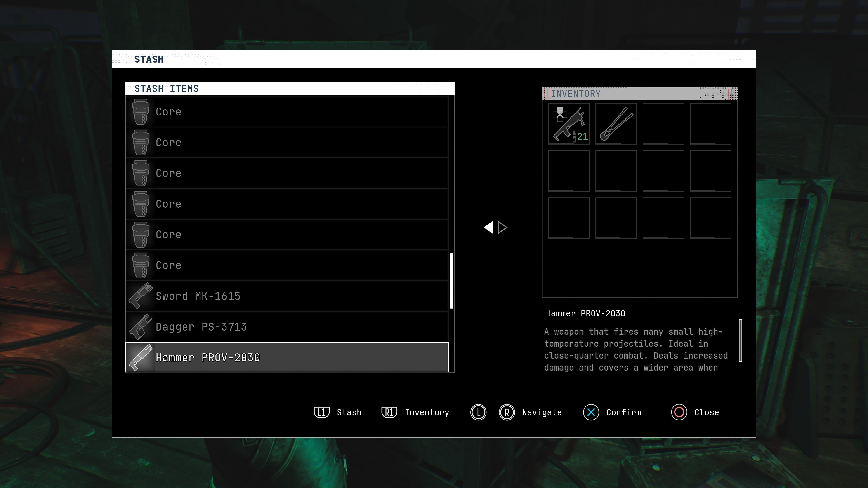
Task: Click the L1 Stash button prompt
Action: (x=321, y=412)
